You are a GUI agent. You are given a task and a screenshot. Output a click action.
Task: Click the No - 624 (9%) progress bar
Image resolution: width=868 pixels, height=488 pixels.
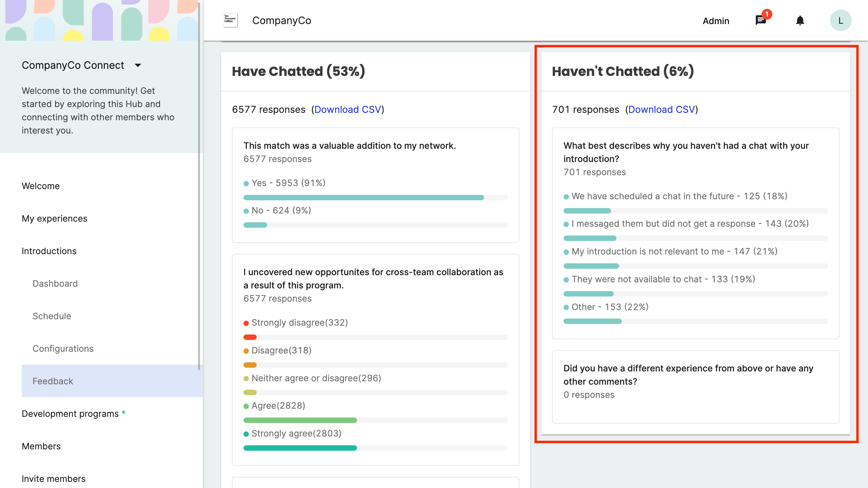coord(375,225)
